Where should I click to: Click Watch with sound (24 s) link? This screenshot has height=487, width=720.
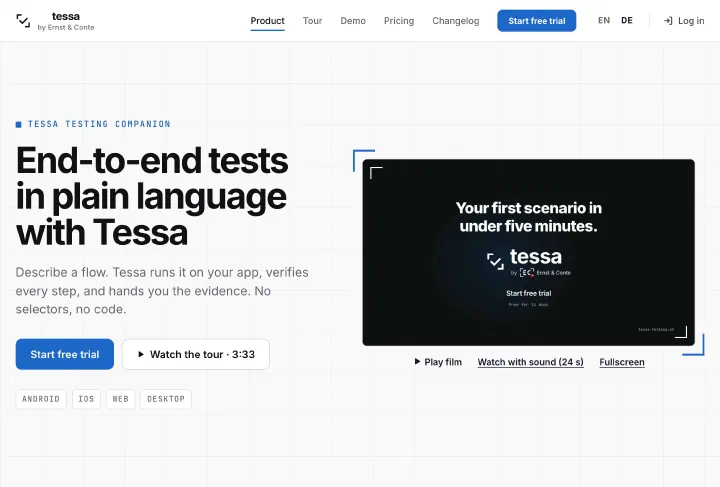[x=530, y=362]
